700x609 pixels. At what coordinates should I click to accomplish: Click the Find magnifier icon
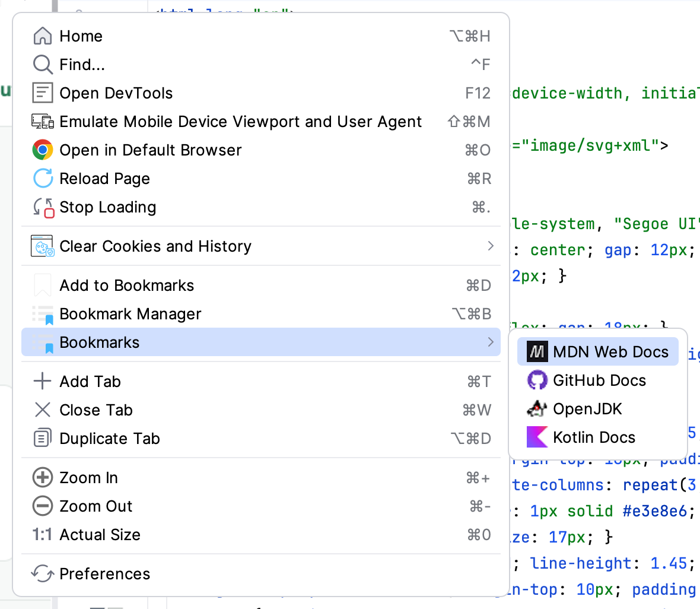tap(42, 64)
